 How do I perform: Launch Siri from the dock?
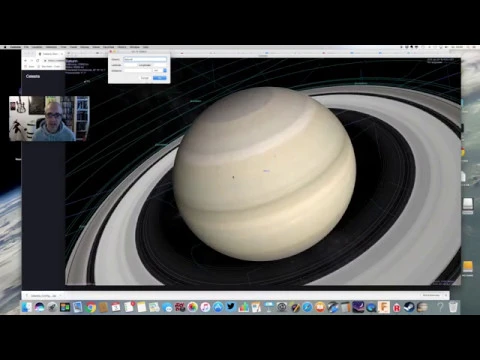[39, 307]
